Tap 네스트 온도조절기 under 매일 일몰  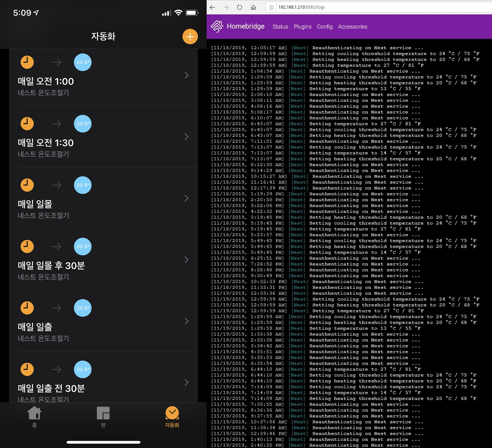[43, 216]
